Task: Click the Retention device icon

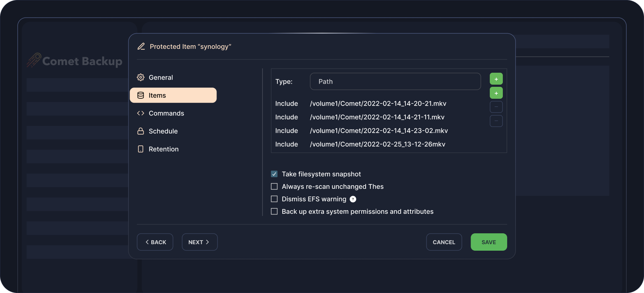Action: (x=141, y=149)
